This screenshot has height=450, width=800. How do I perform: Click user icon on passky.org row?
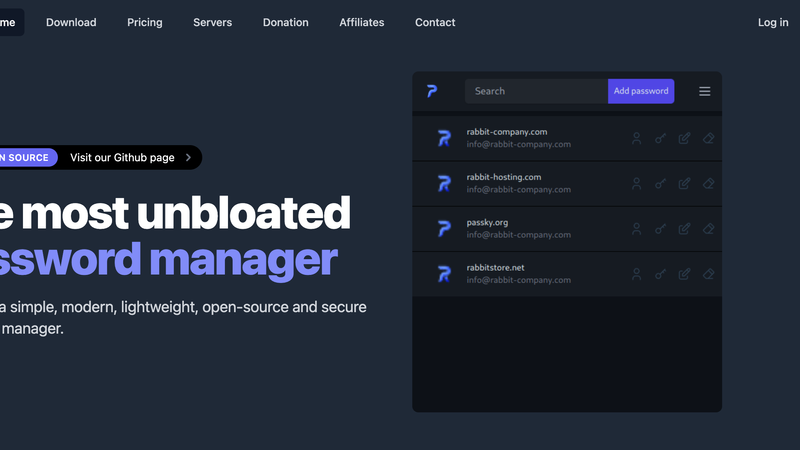[x=636, y=229]
